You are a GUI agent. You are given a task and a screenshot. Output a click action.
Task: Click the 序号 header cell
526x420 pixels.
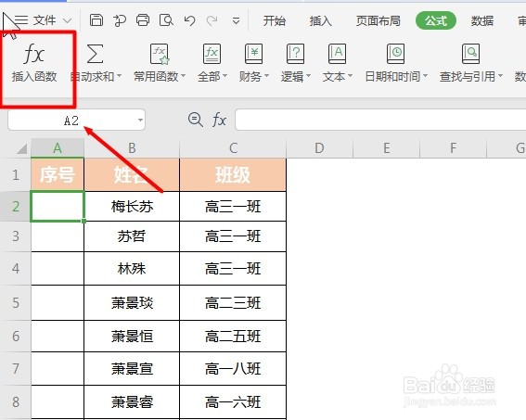[58, 174]
